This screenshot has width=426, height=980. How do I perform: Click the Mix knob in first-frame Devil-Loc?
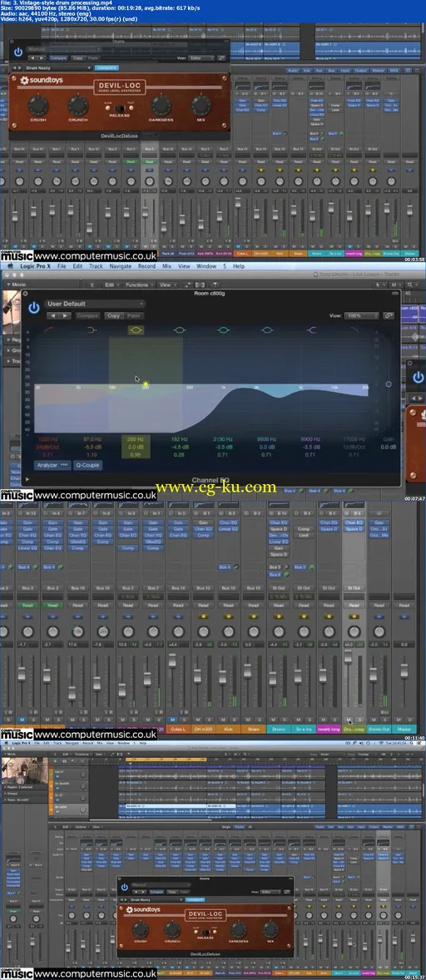click(x=201, y=106)
